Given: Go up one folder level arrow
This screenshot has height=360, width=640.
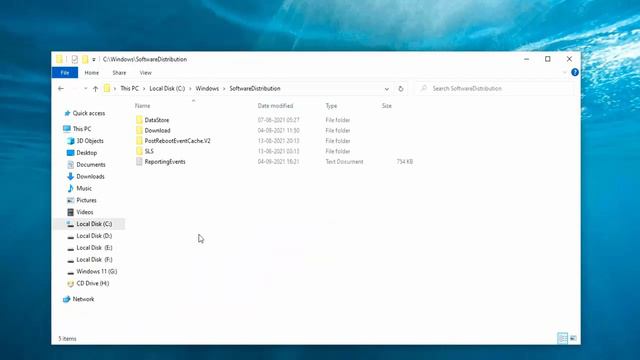Looking at the screenshot, I should click(x=96, y=89).
